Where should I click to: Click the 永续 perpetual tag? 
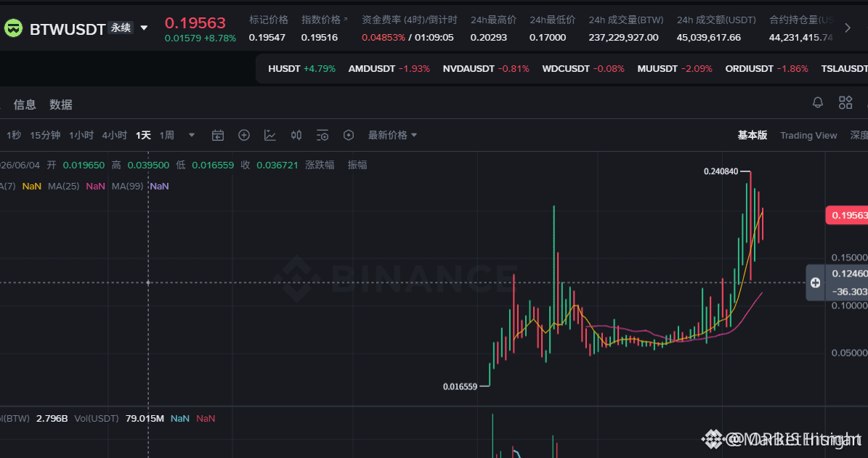pos(121,28)
